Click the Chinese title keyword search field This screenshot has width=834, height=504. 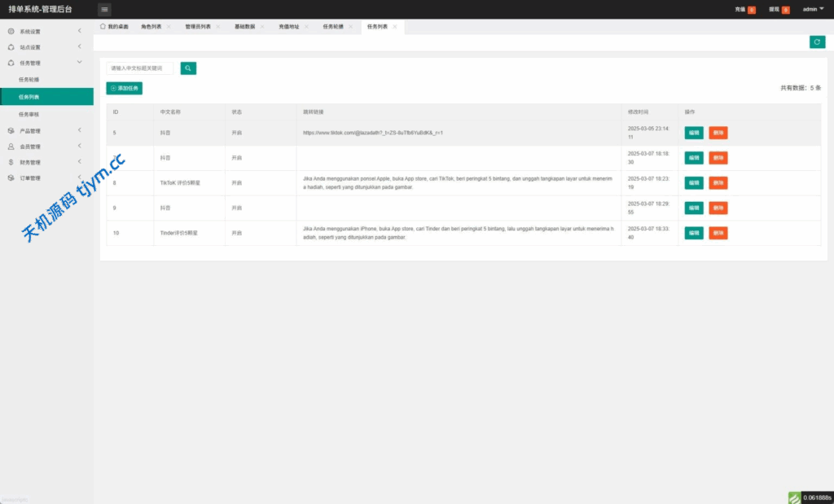click(139, 68)
